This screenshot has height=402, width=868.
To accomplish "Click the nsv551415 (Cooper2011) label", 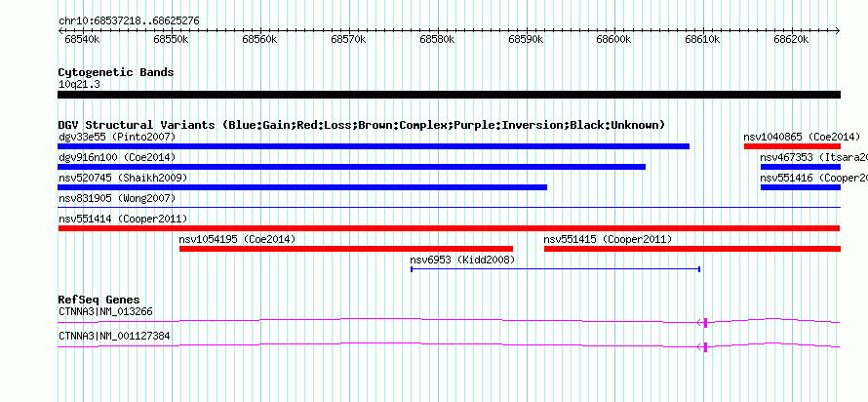I will tap(608, 239).
